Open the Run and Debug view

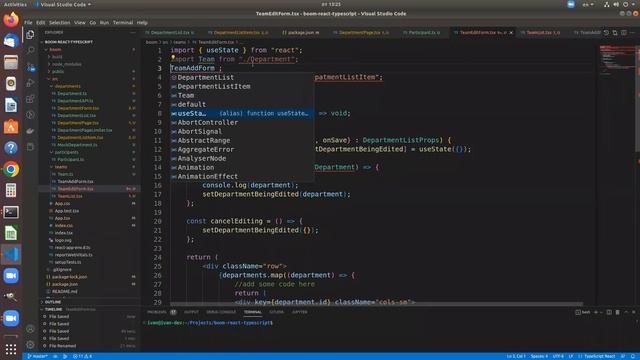[30, 83]
